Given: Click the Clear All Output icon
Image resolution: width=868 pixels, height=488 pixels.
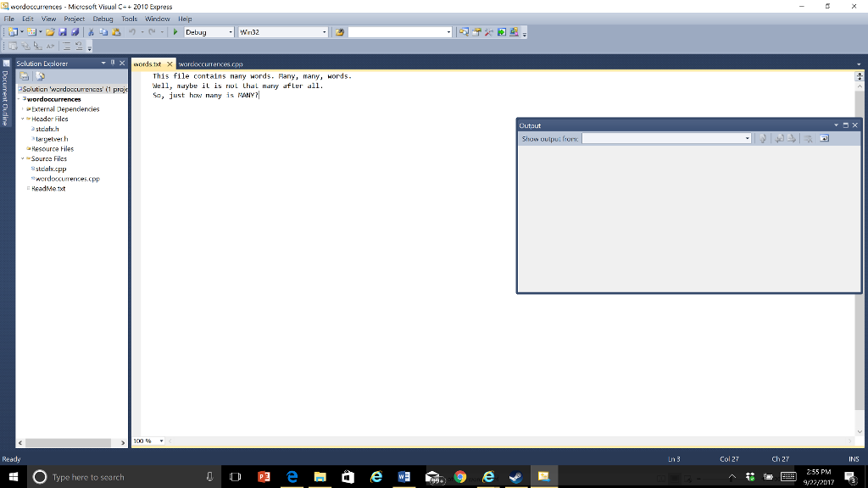Looking at the screenshot, I should pos(808,138).
